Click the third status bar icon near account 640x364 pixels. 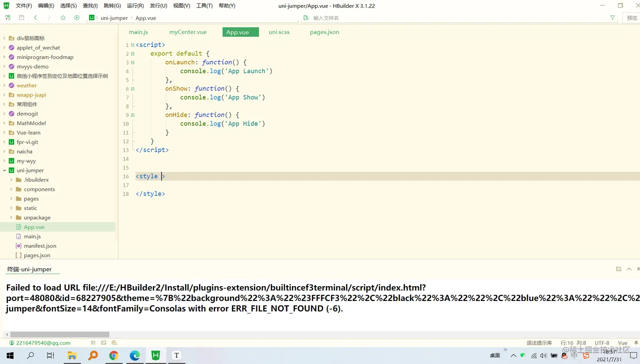114,343
